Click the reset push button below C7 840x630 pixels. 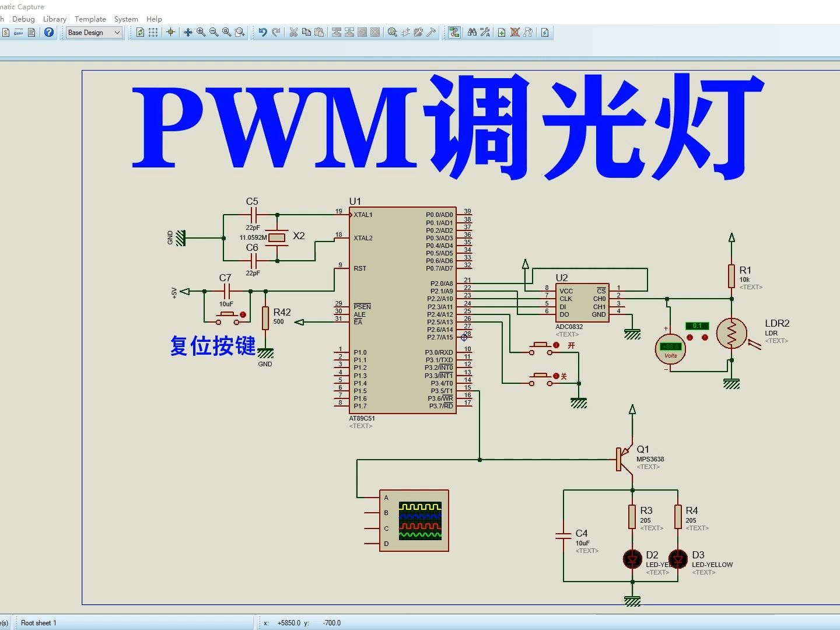228,317
